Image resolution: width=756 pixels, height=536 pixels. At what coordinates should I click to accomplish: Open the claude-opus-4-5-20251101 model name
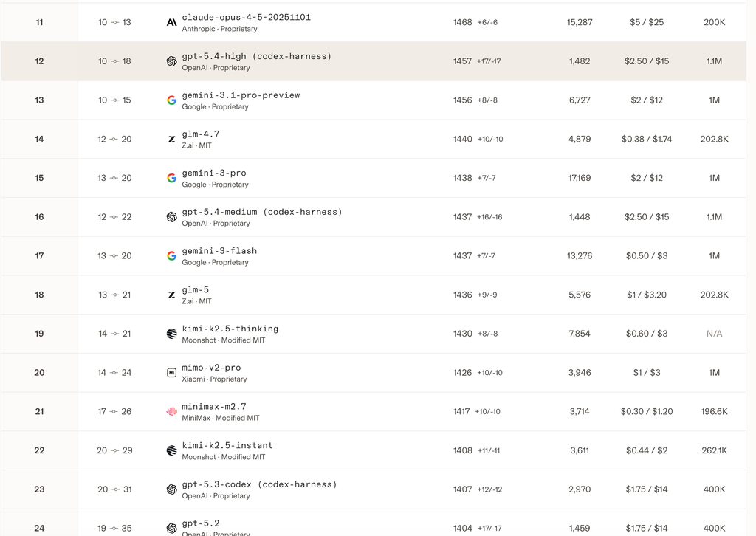[x=246, y=17]
